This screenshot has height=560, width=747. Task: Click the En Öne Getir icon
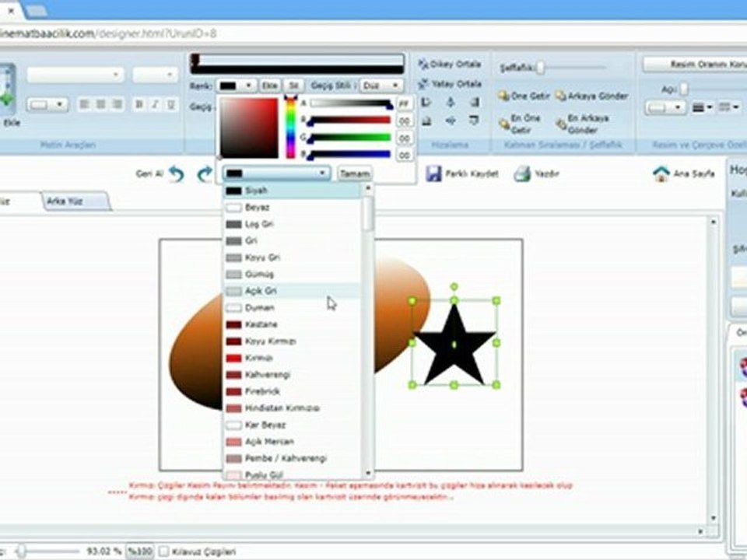click(x=504, y=124)
